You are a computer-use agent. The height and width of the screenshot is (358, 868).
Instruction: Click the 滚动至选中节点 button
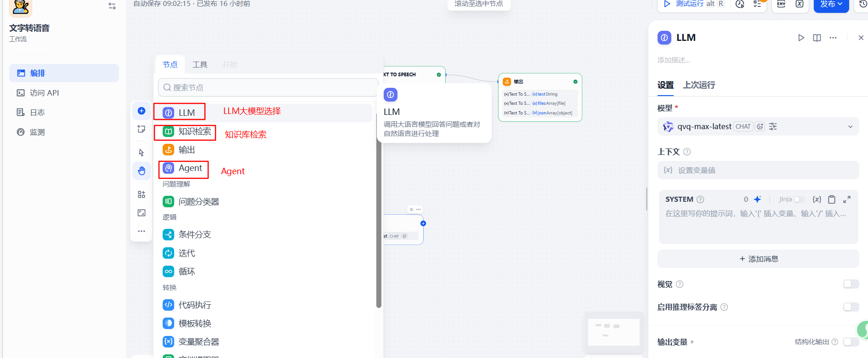click(479, 4)
